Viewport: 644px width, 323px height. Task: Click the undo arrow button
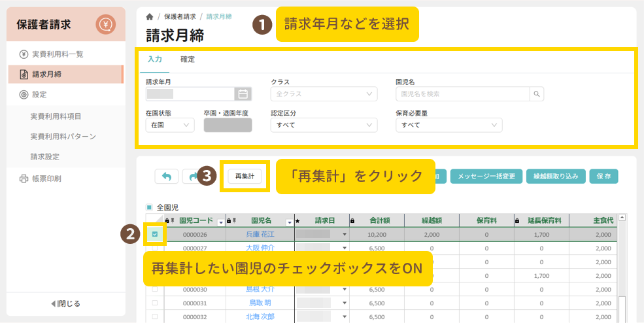pos(166,176)
